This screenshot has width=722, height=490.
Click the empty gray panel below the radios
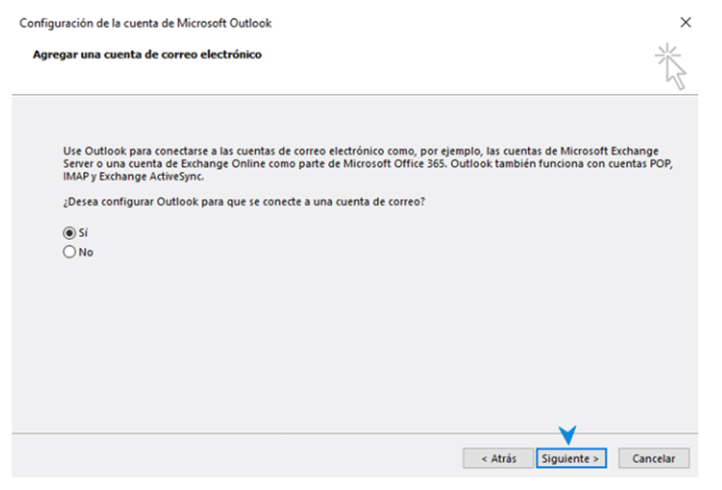pyautogui.click(x=355, y=345)
